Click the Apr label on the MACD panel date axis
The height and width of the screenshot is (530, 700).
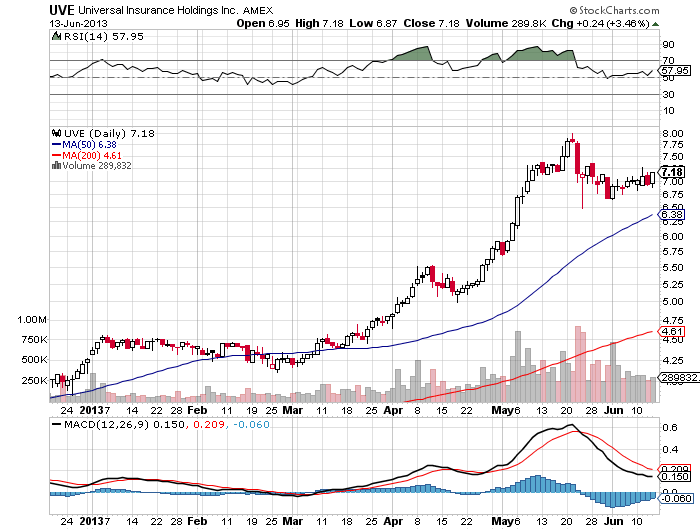tap(393, 522)
